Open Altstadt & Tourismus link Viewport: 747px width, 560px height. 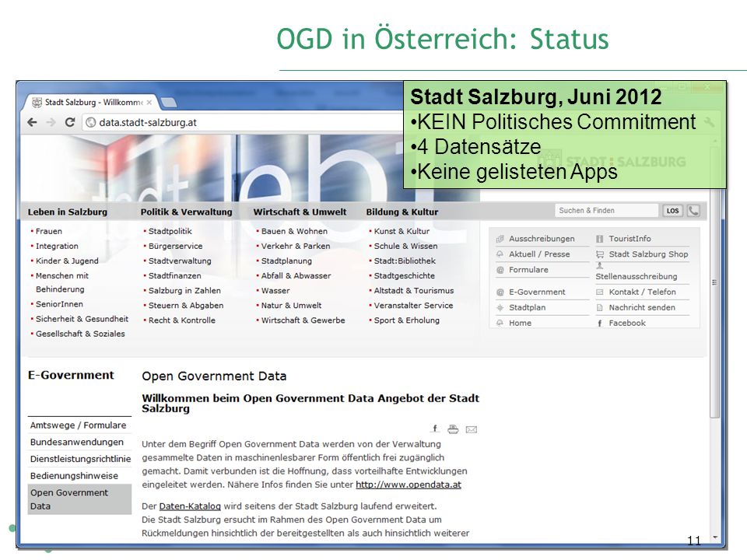pos(413,290)
